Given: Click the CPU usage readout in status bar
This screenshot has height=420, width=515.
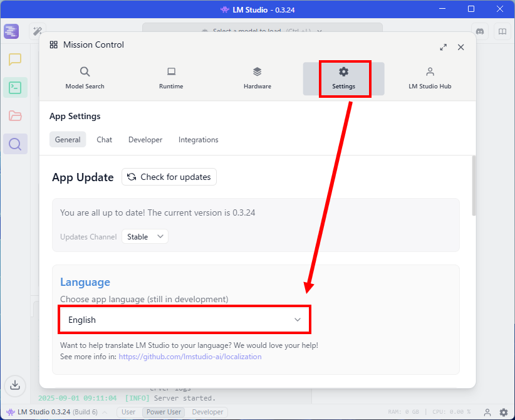Looking at the screenshot, I should [452, 412].
